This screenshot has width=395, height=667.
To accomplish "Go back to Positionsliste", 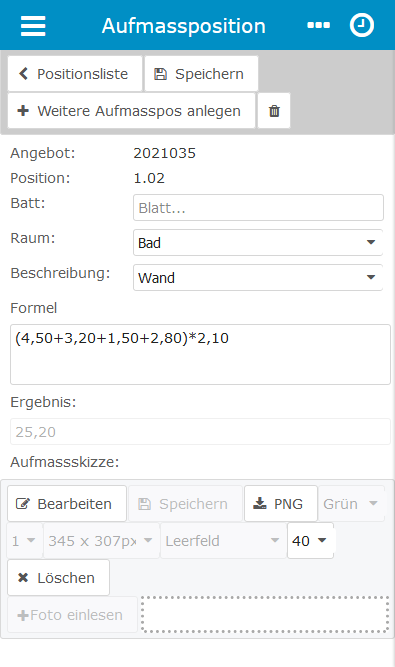I will (x=75, y=74).
